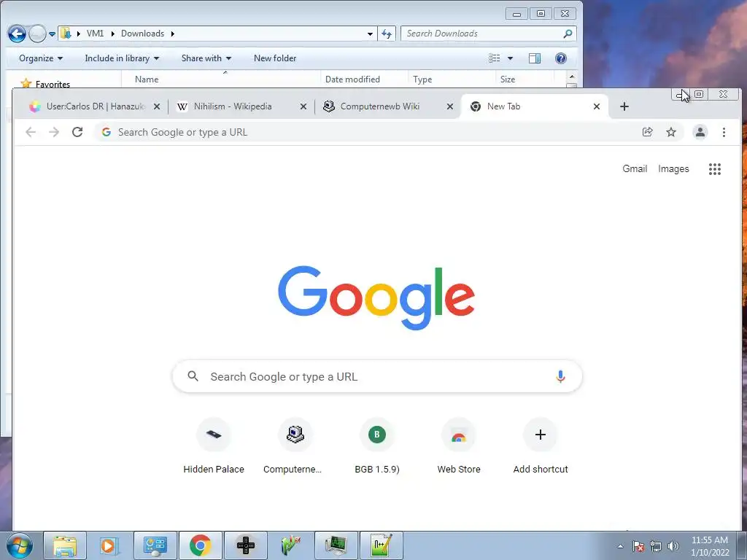Click VM1 in Explorer breadcrumb path

tap(95, 34)
